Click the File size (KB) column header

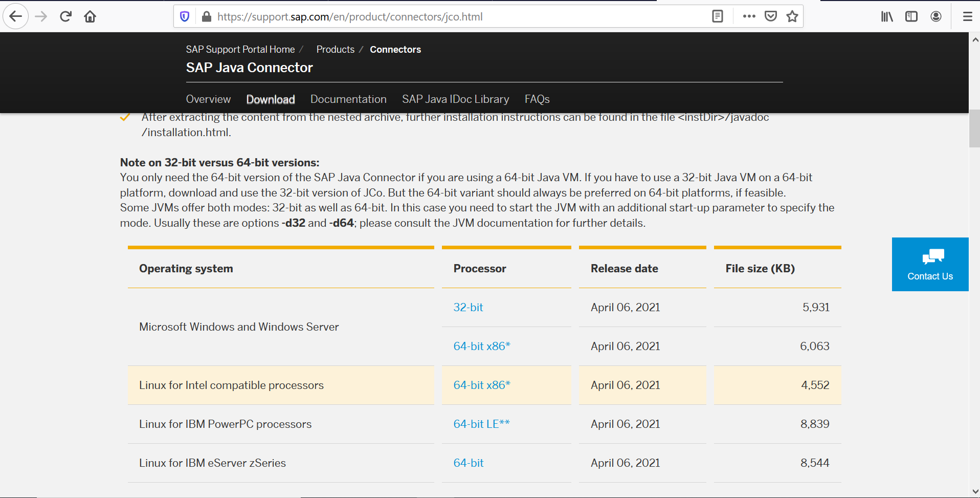pos(760,268)
